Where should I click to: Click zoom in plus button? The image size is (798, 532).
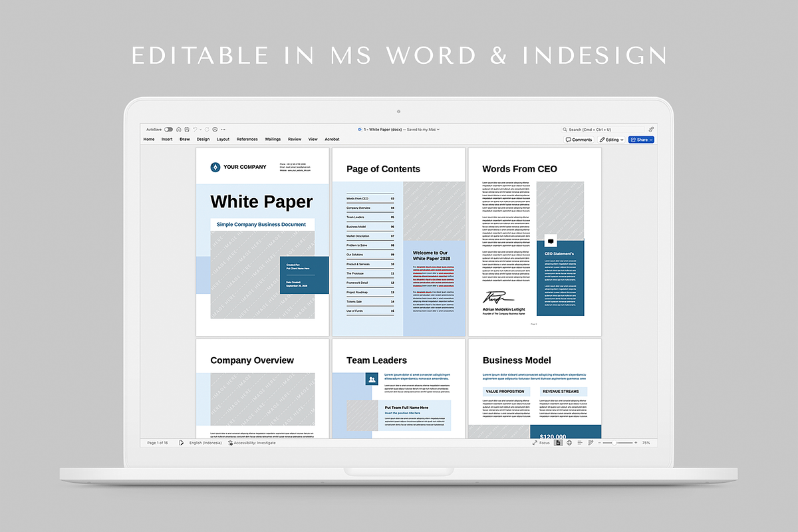click(x=636, y=443)
